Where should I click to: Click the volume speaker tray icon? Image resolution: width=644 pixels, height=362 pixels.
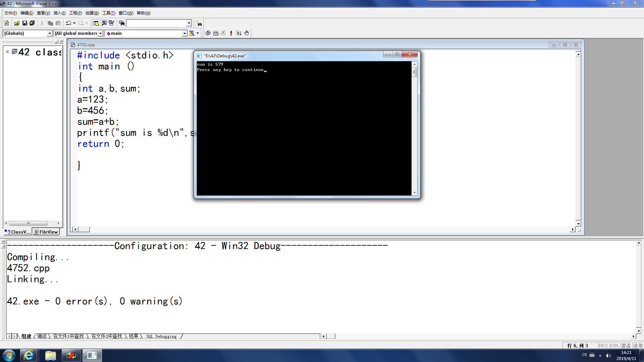click(x=608, y=356)
